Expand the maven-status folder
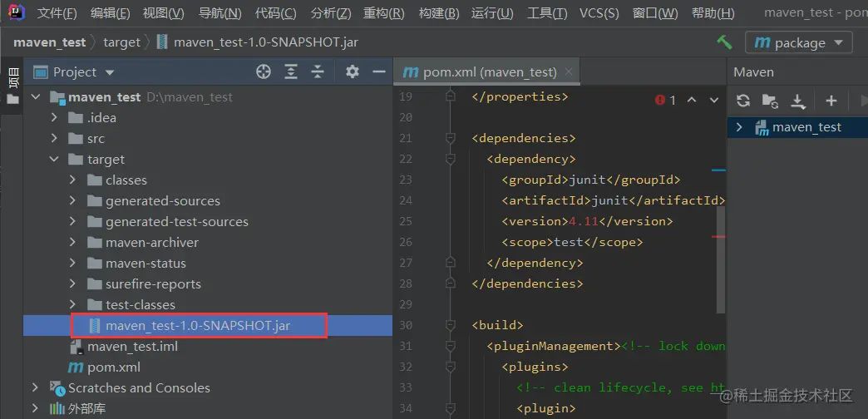The width and height of the screenshot is (868, 419). 72,264
